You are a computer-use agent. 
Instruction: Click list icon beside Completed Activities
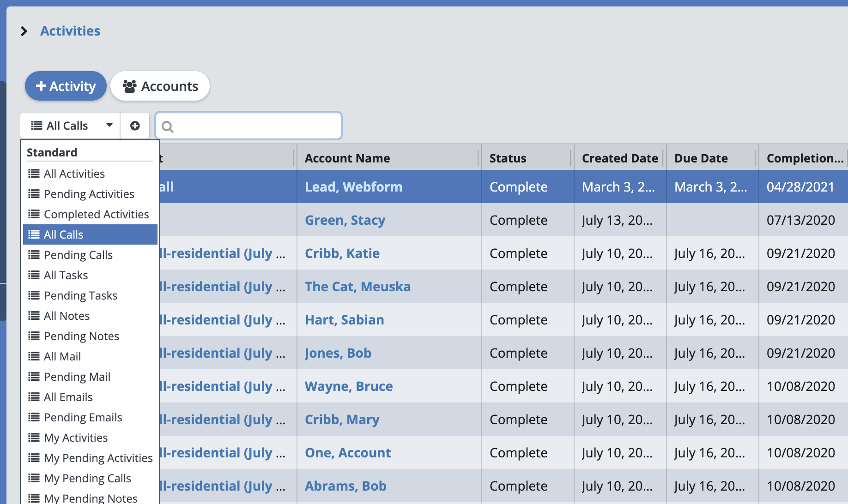click(x=34, y=214)
